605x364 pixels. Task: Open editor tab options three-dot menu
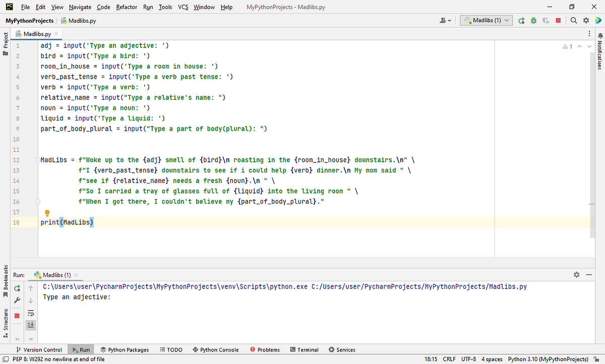click(589, 33)
